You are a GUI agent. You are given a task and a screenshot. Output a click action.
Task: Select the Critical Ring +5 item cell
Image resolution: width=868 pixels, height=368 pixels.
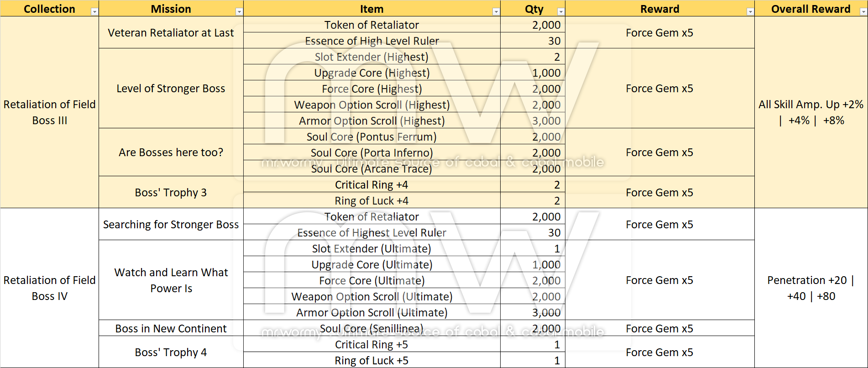point(371,345)
